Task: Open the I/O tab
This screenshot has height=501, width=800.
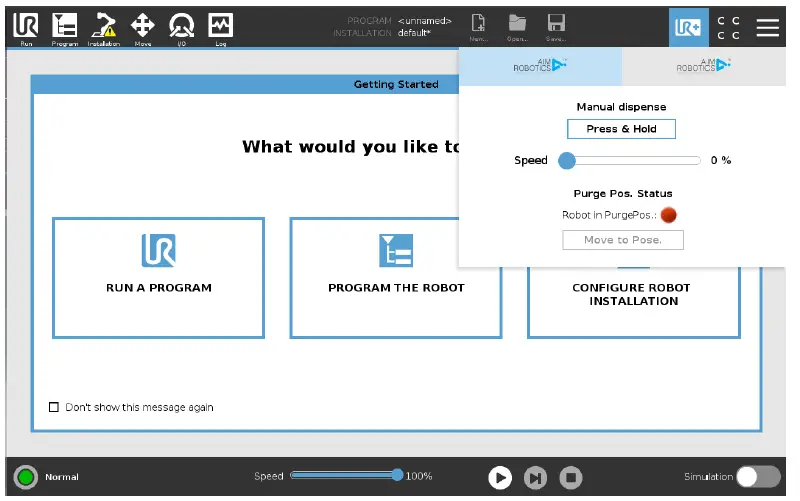Action: pos(182,29)
